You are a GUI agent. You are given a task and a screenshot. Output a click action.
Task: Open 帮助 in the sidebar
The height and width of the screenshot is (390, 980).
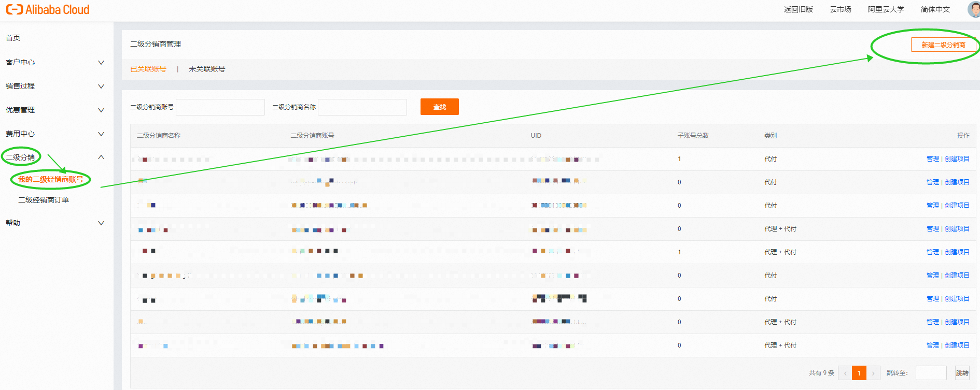13,223
